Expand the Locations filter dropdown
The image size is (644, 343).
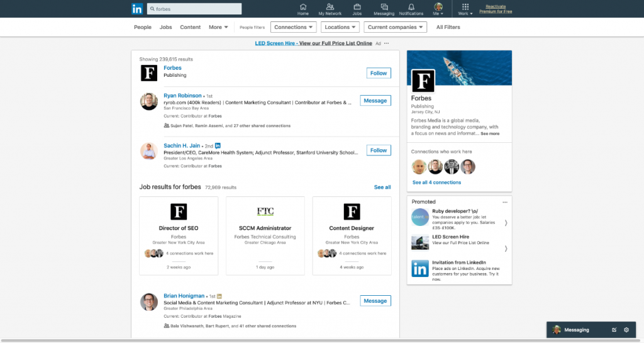[x=340, y=27]
